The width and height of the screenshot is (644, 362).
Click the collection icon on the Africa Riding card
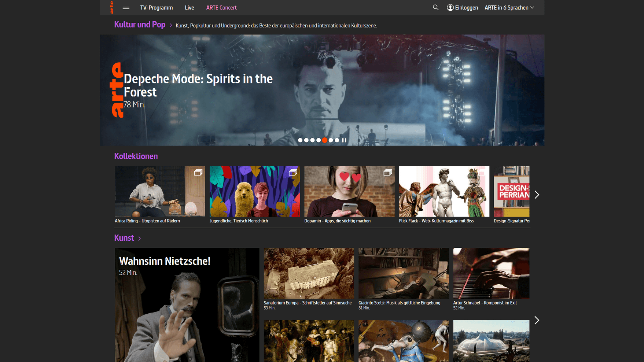click(198, 172)
